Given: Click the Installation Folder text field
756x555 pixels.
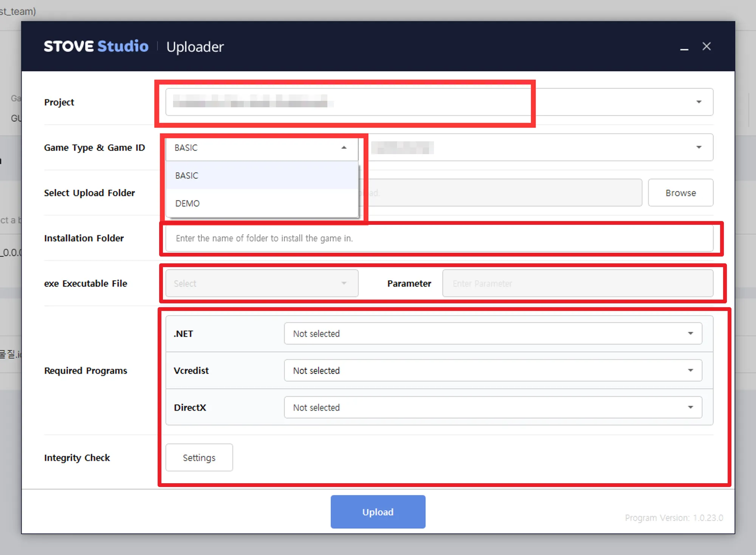Looking at the screenshot, I should pyautogui.click(x=438, y=238).
